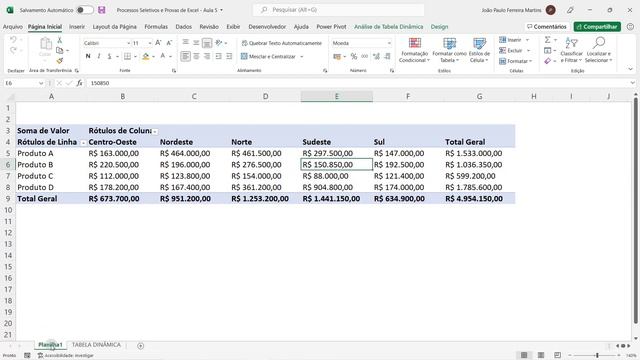Open the Análise de Tabela Dinâmica tab

pos(388,27)
